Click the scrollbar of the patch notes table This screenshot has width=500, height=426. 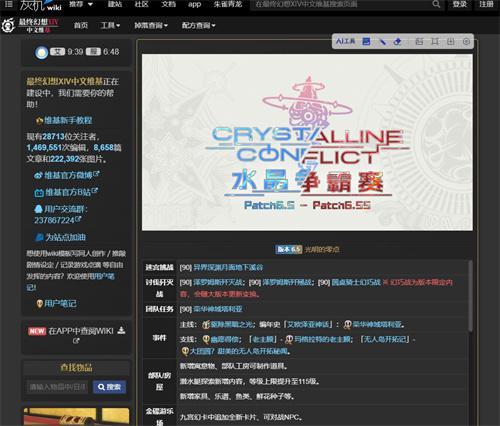click(x=470, y=296)
